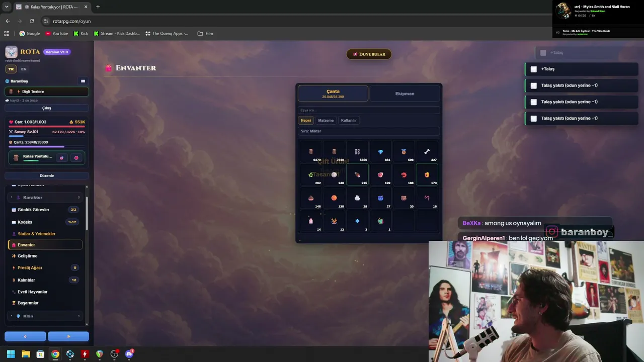
Task: Open Kalıntılar in sidebar
Action: (x=45, y=280)
